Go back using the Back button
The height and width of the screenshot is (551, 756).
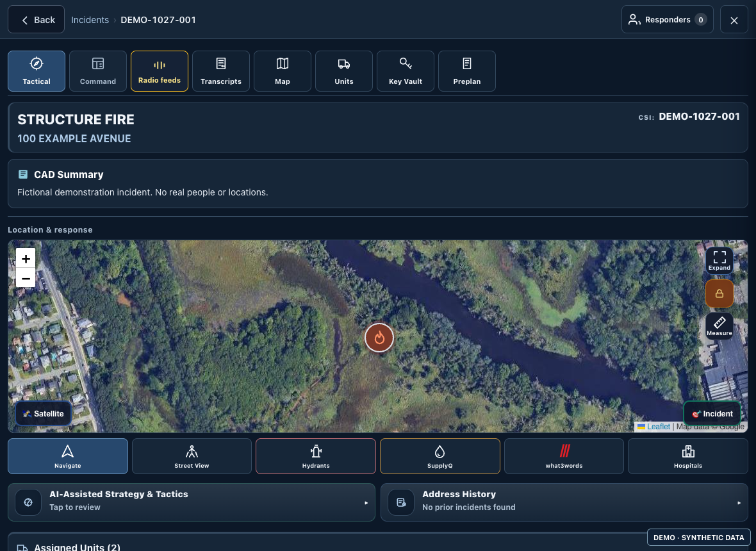[x=36, y=19]
